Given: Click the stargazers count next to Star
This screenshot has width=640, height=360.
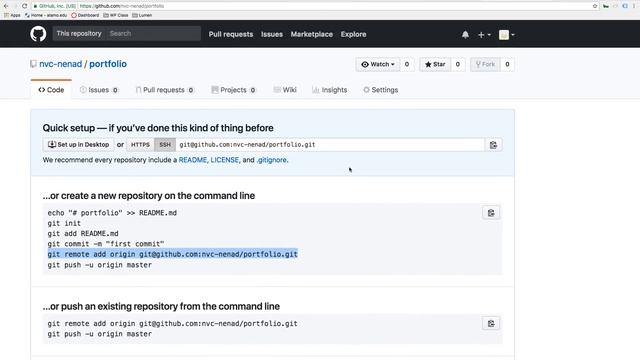Looking at the screenshot, I should point(458,64).
